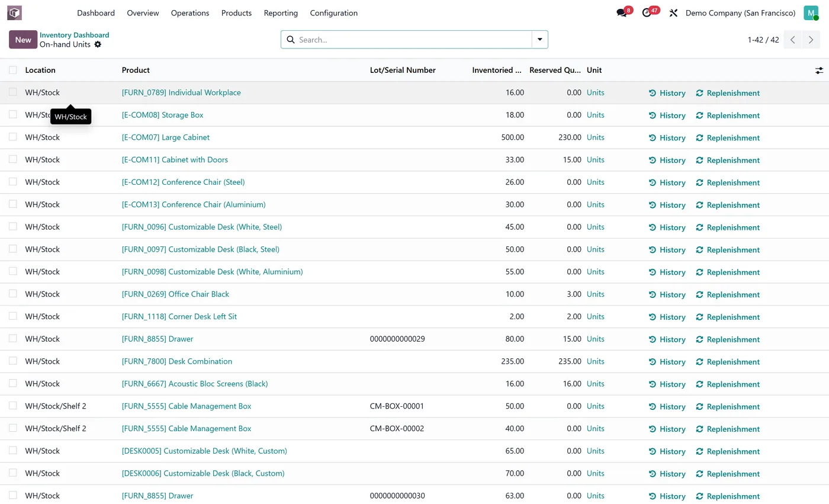
Task: Click the first WH/Stock/Shelf 2 location cell
Action: click(56, 406)
